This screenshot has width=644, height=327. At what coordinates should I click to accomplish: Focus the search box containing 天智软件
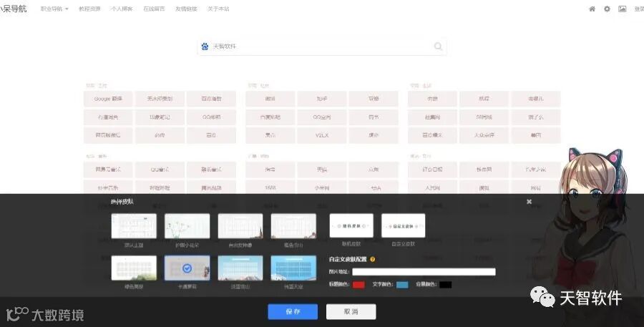[x=322, y=47]
